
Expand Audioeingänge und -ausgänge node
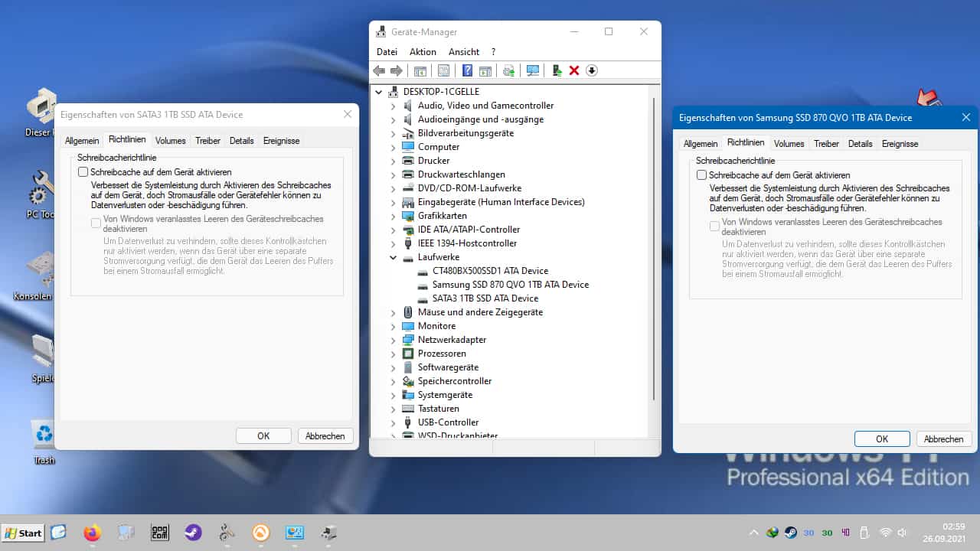tap(393, 119)
